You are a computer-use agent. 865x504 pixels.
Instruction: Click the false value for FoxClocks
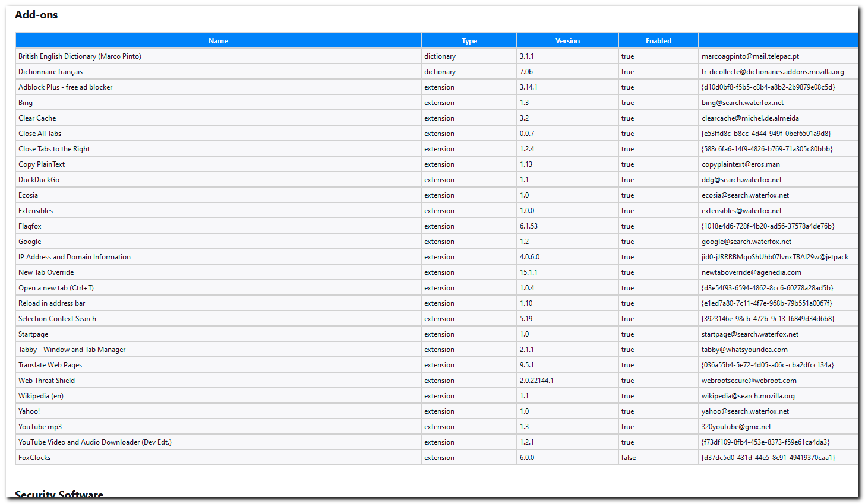coord(629,458)
